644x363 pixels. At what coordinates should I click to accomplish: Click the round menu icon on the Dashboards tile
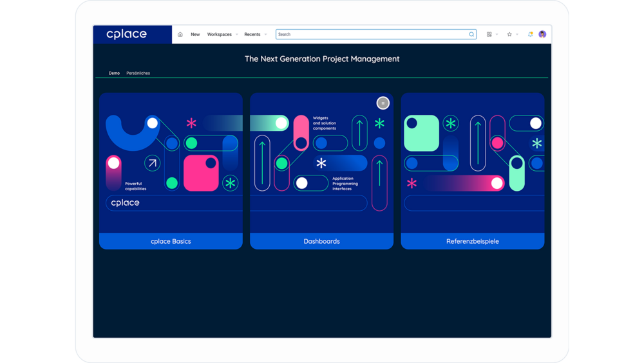click(x=383, y=103)
